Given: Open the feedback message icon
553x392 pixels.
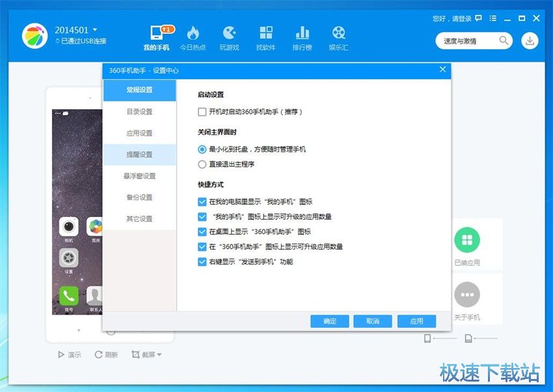Looking at the screenshot, I should 479,18.
